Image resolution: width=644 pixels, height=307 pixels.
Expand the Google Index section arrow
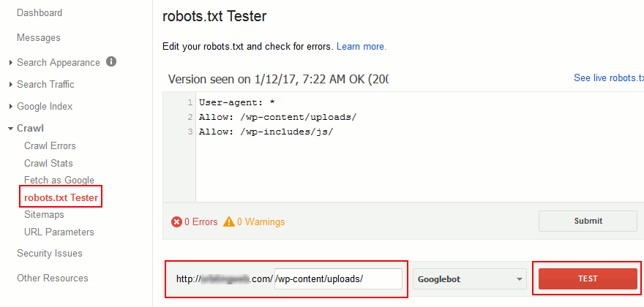click(11, 107)
